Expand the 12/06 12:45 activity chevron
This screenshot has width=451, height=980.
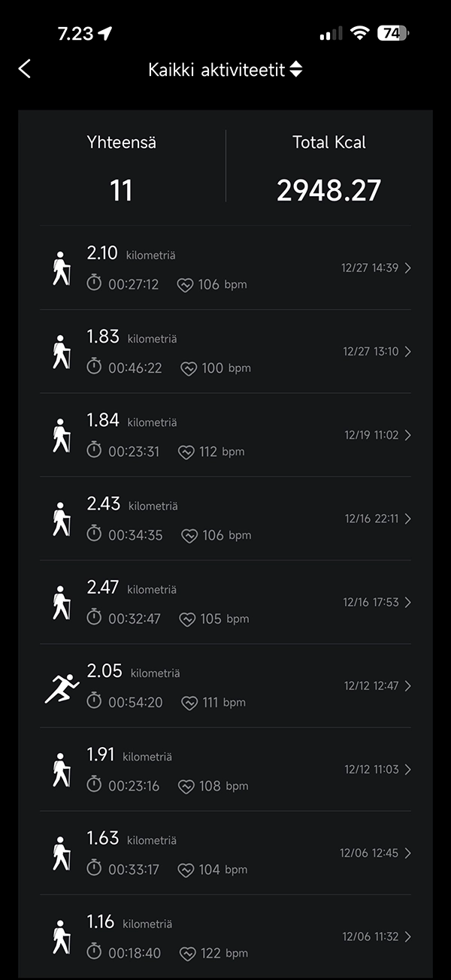407,853
